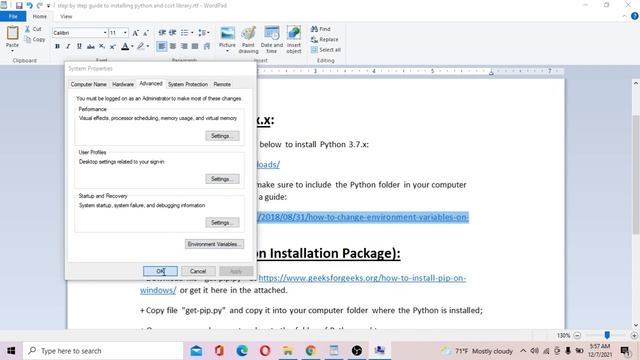Click the Environment Variables button
Viewport: 640px width, 360px height.
pos(214,244)
